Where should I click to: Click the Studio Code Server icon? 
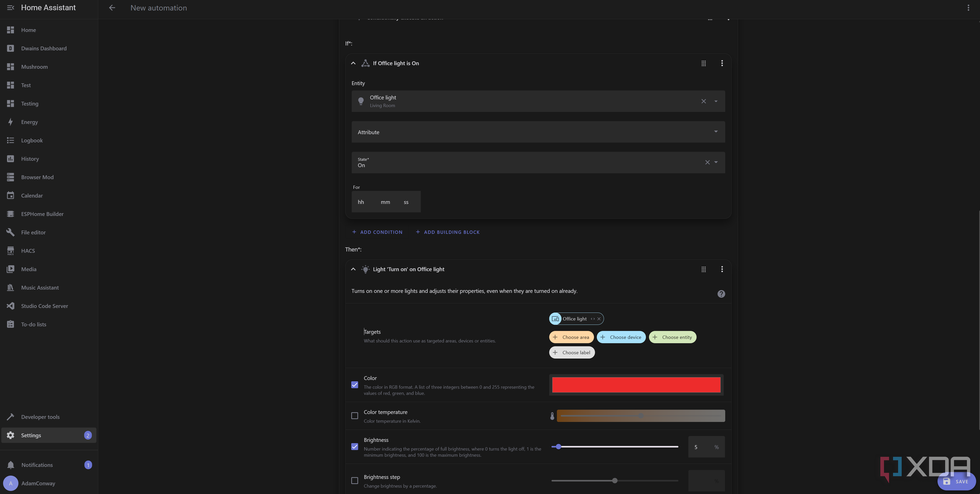pos(10,306)
